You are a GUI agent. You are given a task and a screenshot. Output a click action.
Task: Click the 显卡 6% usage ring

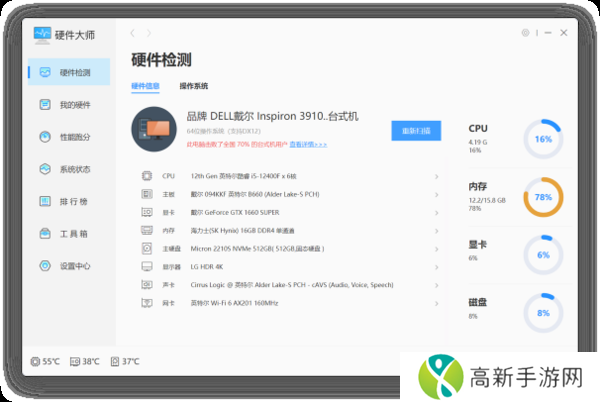pos(543,255)
